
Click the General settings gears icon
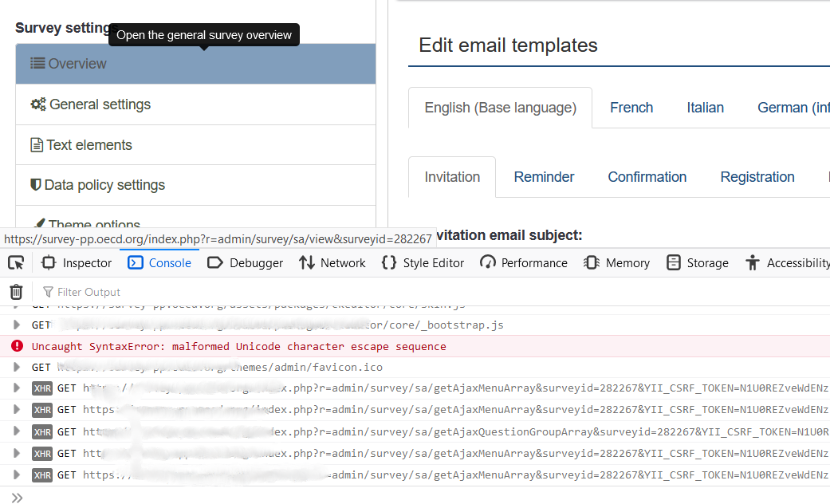(37, 104)
